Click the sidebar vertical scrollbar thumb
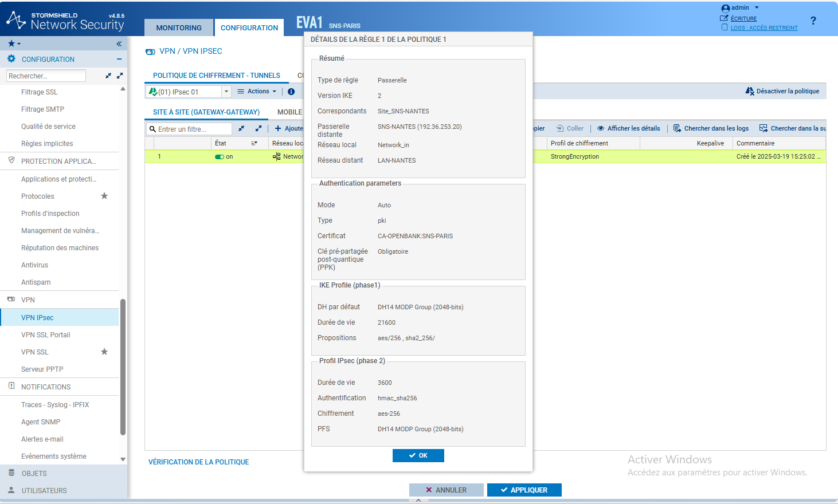The image size is (838, 504). pyautogui.click(x=123, y=367)
